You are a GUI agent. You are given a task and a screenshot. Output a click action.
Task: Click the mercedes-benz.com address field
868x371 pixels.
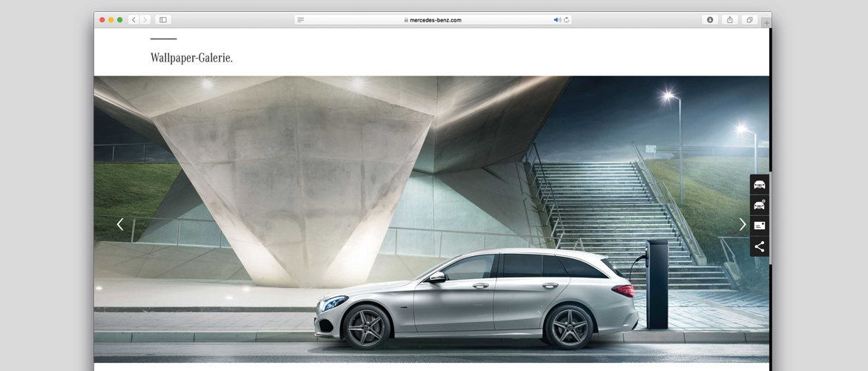click(x=433, y=20)
